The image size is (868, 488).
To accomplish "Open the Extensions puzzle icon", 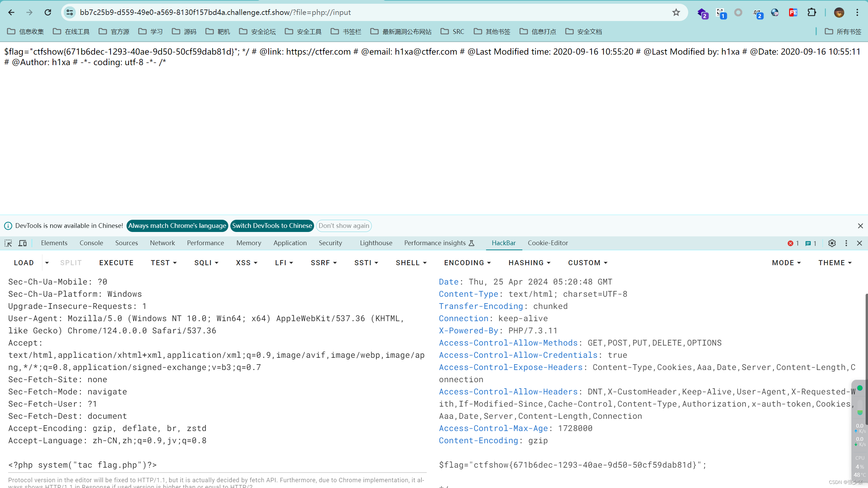I will [811, 13].
